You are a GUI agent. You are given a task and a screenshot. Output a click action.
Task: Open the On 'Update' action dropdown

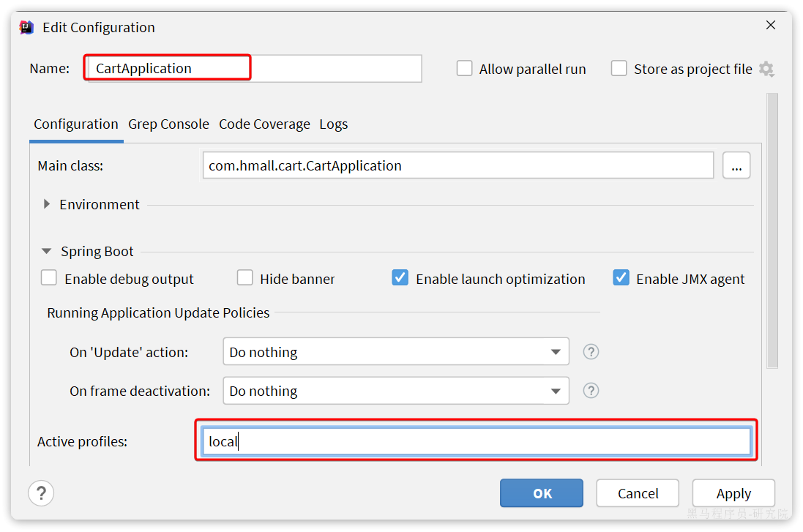[x=395, y=352]
